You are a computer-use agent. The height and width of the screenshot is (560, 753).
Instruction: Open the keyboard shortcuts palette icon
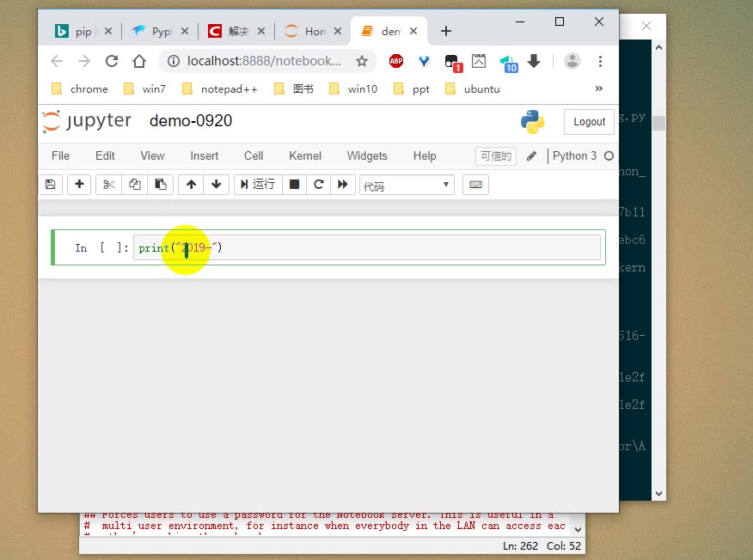tap(475, 184)
